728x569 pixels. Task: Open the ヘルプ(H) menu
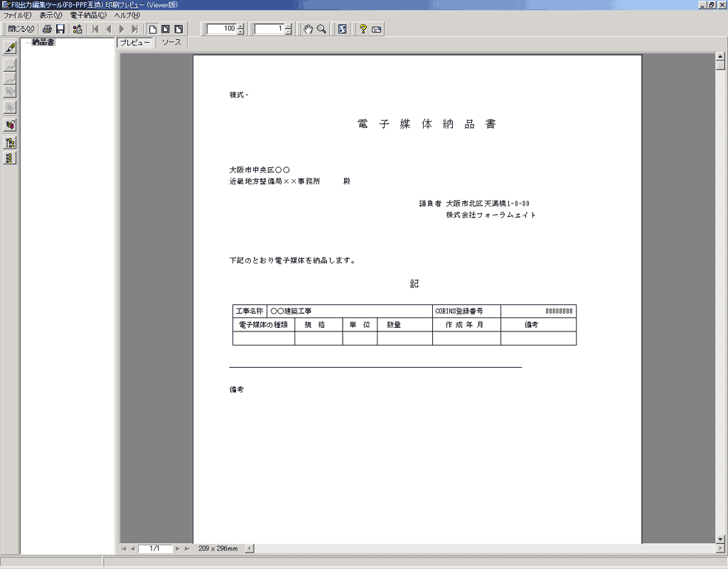pyautogui.click(x=127, y=16)
